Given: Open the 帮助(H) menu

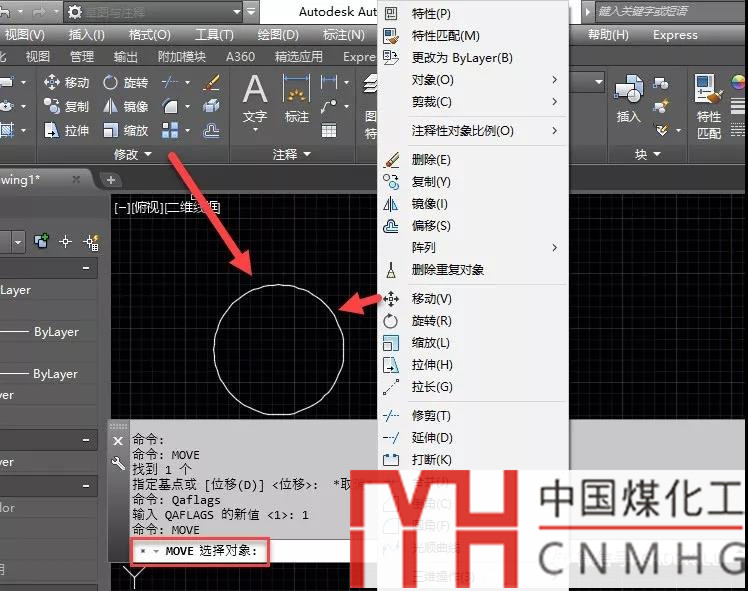Looking at the screenshot, I should click(608, 34).
